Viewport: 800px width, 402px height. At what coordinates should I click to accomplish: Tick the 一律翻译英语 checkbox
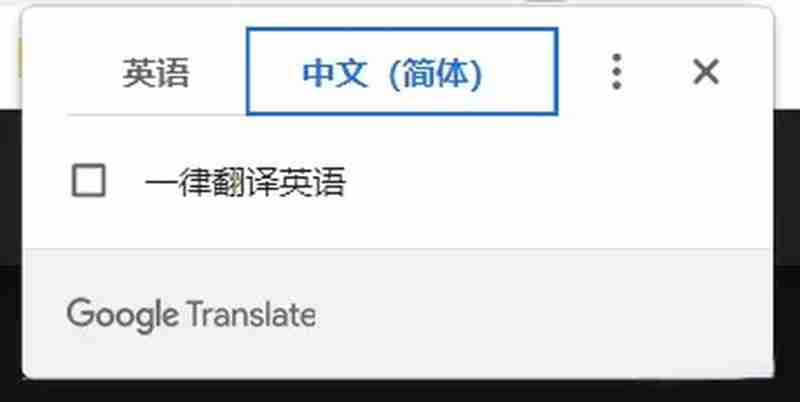[89, 180]
